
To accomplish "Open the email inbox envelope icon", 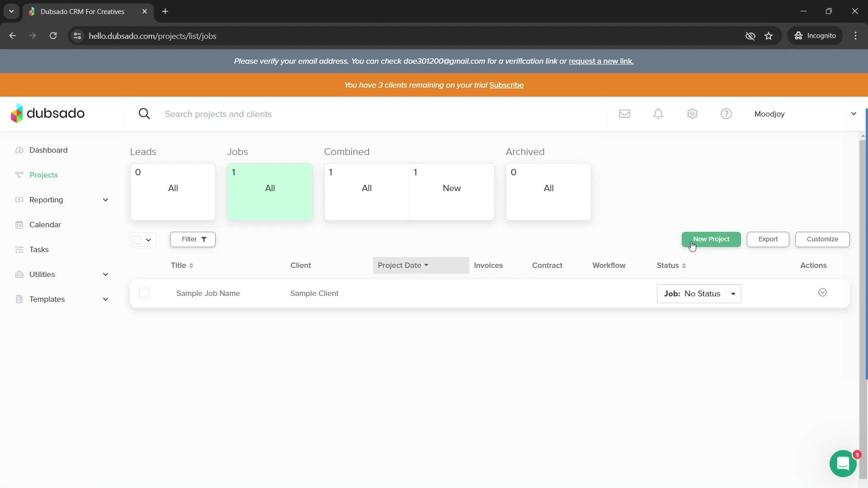I will (624, 114).
